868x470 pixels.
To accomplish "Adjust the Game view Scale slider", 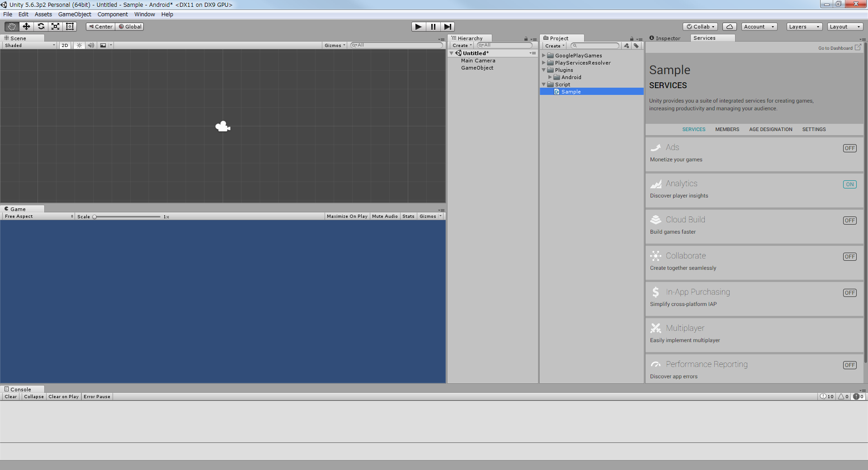I will coord(127,216).
